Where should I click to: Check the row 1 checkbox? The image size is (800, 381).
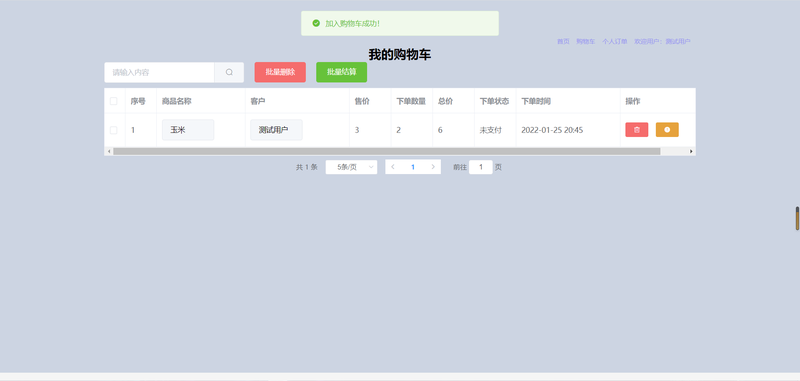click(114, 130)
